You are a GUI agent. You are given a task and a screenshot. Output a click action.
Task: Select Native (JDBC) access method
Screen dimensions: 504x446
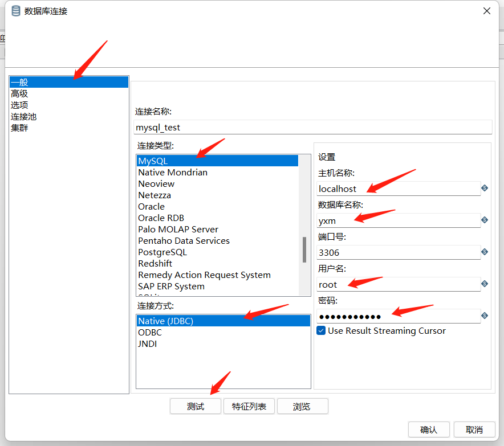pos(223,321)
